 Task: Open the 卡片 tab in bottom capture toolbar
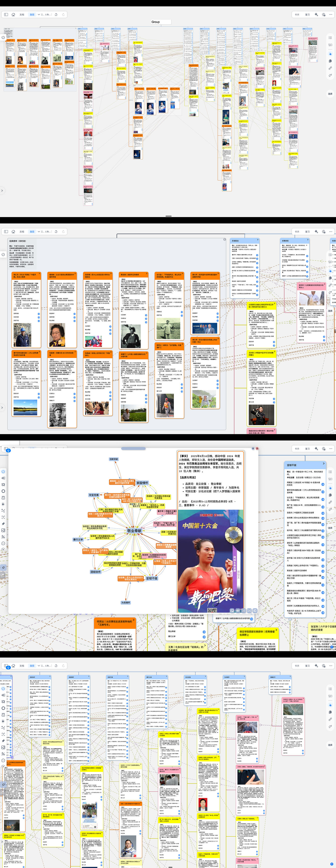click(297, 665)
